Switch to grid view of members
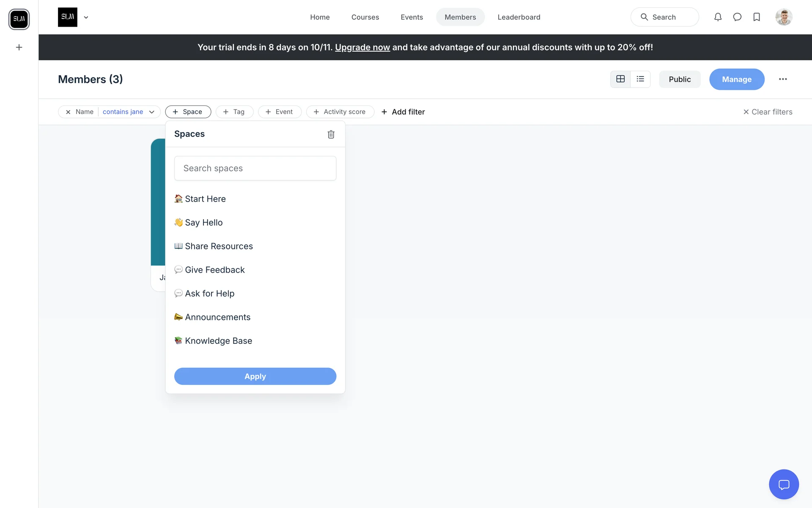The image size is (812, 508). (620, 79)
